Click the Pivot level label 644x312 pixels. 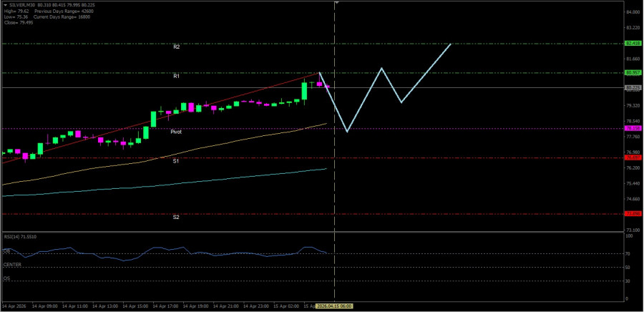point(176,132)
